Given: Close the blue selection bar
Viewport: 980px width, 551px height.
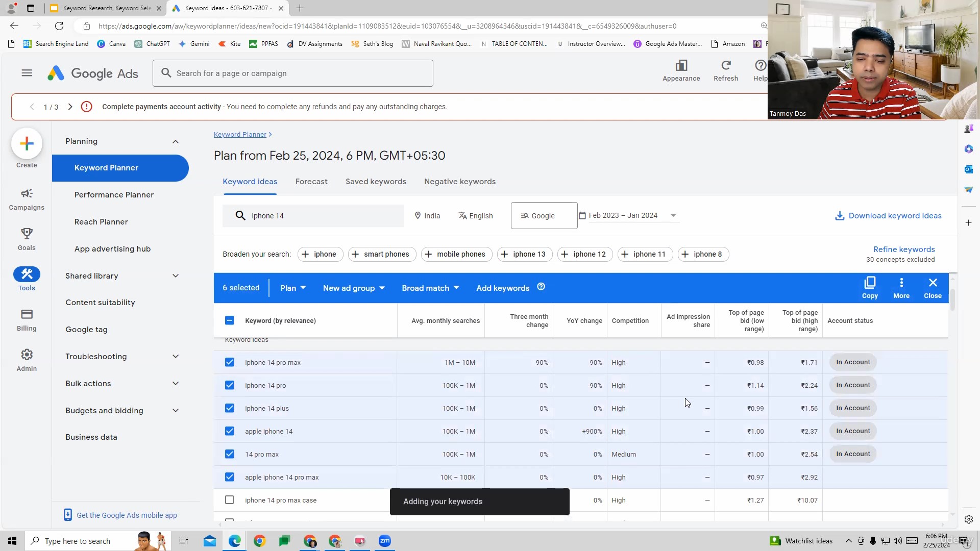Looking at the screenshot, I should click(933, 288).
